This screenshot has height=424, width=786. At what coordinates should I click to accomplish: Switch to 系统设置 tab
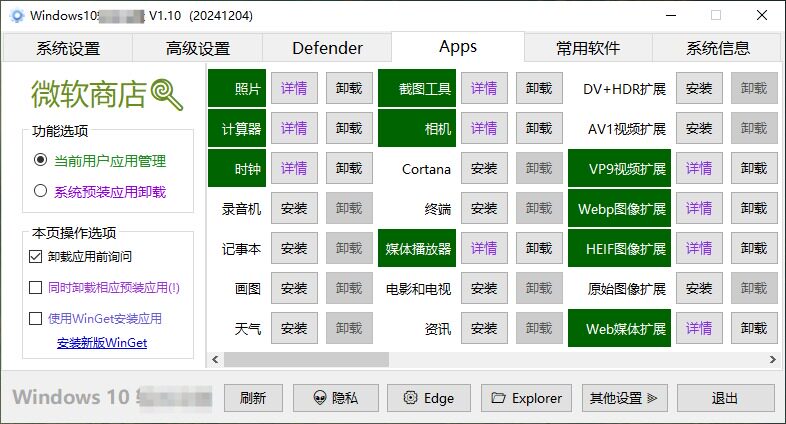(68, 49)
